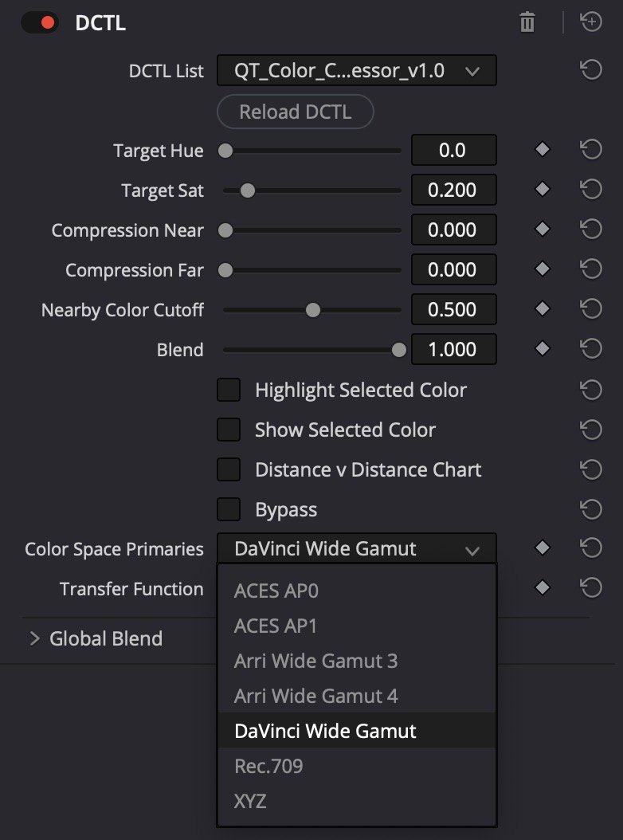The height and width of the screenshot is (840, 623).
Task: Click the Reload DCTL button
Action: (x=295, y=112)
